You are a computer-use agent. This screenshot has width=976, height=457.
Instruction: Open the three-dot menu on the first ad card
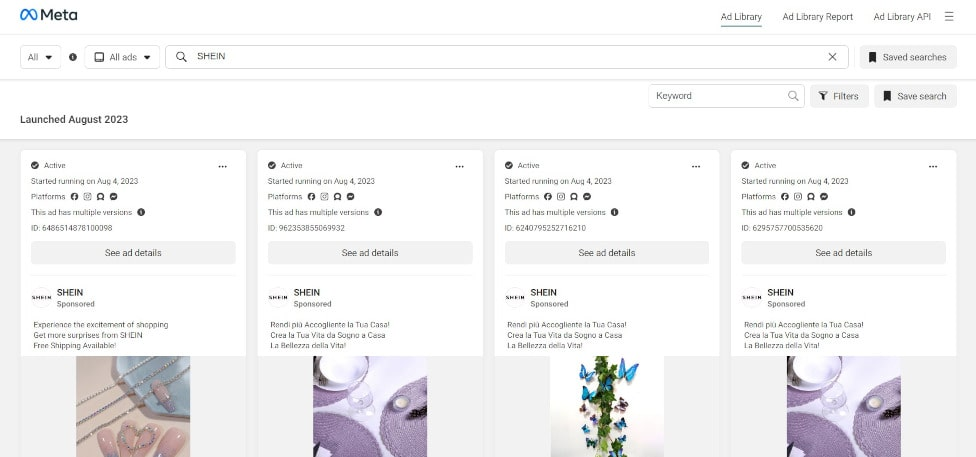coord(223,166)
